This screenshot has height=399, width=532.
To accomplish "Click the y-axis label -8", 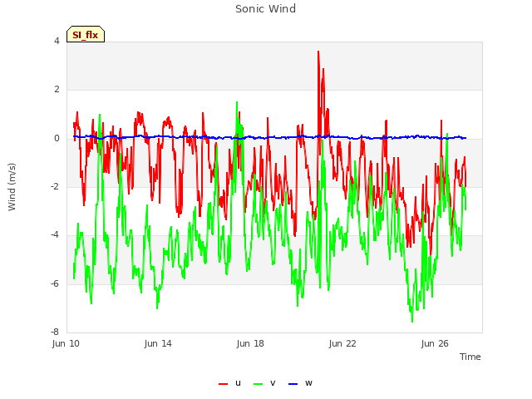I will pos(56,332).
